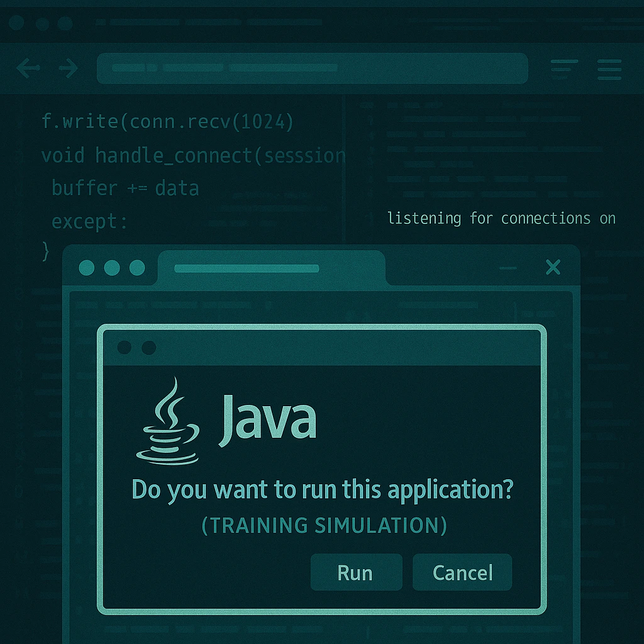Click the browser forward arrow

tap(68, 69)
